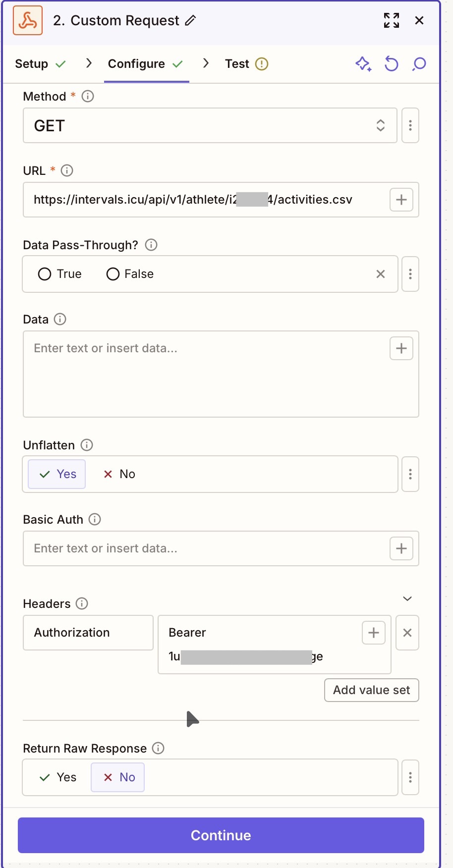
Task: Click the Method info icon
Action: point(88,96)
